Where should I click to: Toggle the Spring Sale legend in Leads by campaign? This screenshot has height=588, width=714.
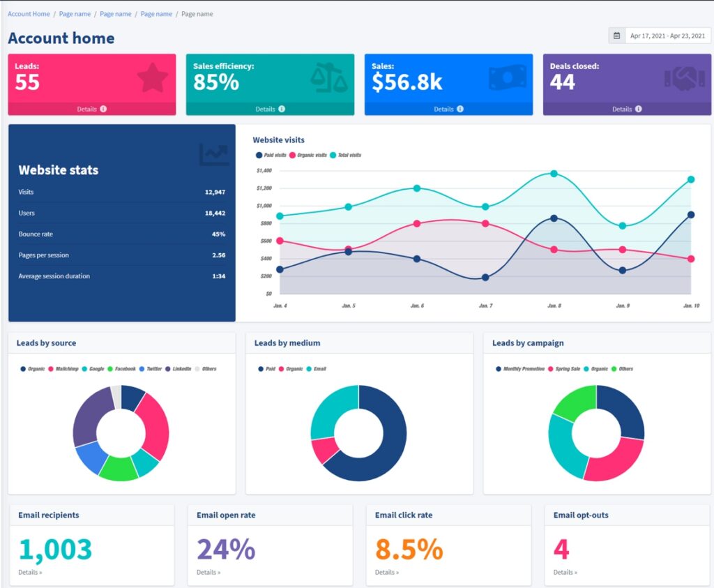pyautogui.click(x=564, y=369)
